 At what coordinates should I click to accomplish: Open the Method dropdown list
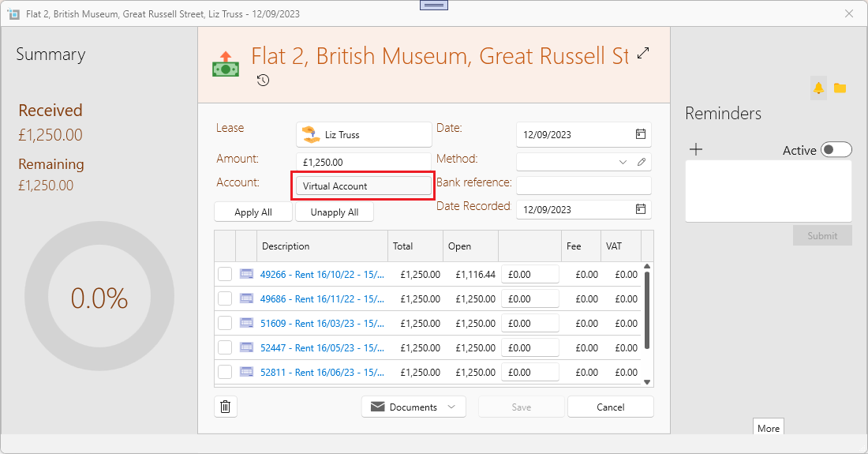pyautogui.click(x=623, y=162)
